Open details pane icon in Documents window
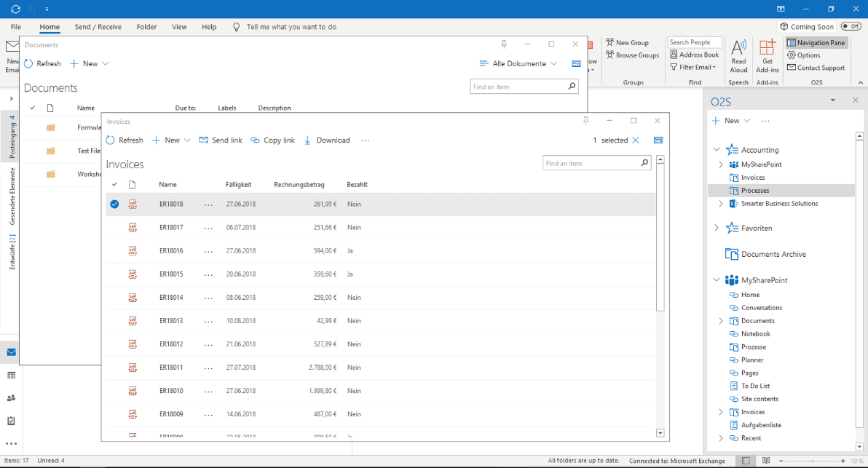Screen dimensions: 868x468 pos(576,63)
